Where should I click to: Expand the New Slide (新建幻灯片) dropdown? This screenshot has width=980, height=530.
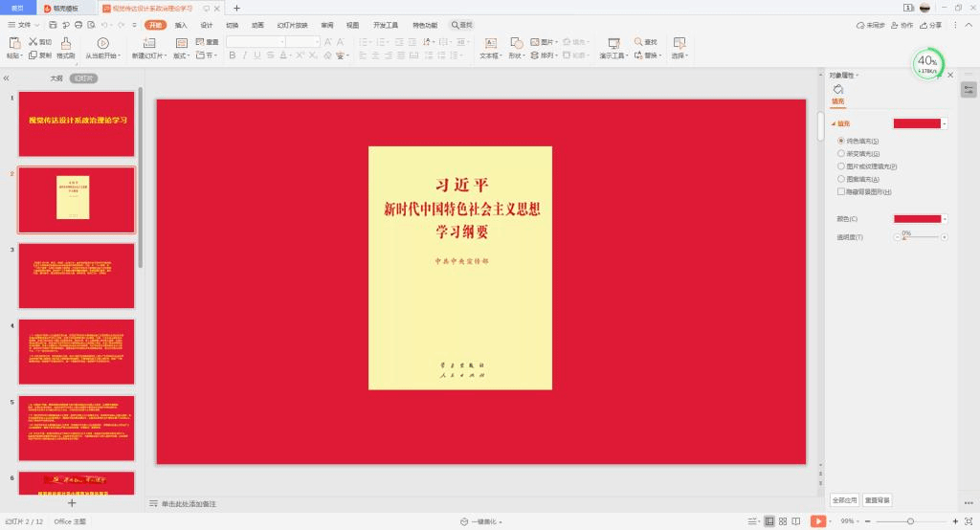(x=148, y=55)
